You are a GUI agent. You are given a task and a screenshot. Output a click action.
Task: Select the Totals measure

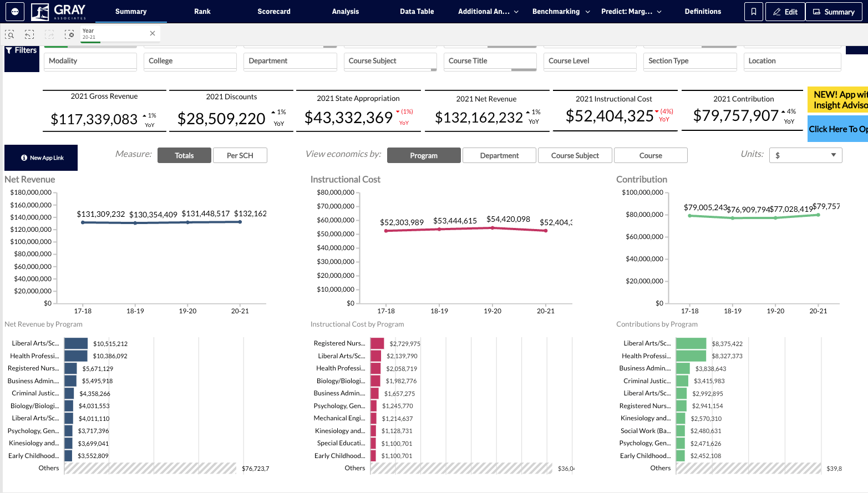184,155
